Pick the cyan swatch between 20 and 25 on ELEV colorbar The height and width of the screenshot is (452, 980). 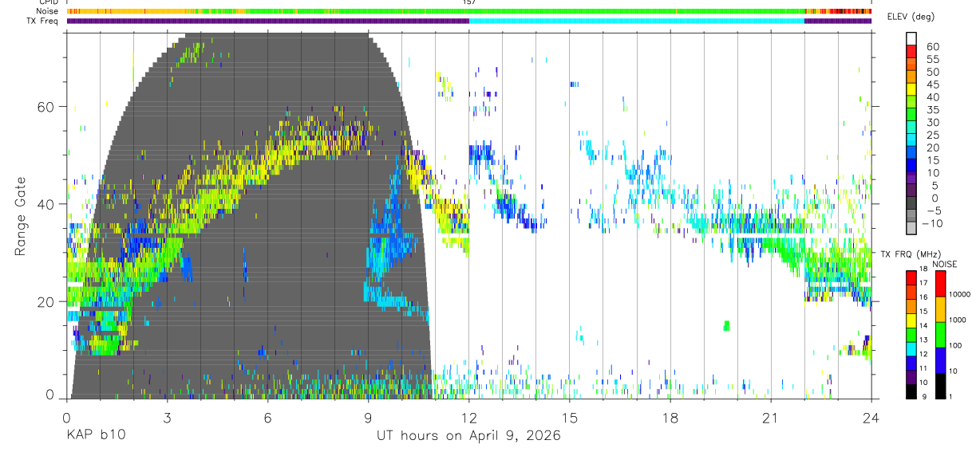tap(912, 141)
